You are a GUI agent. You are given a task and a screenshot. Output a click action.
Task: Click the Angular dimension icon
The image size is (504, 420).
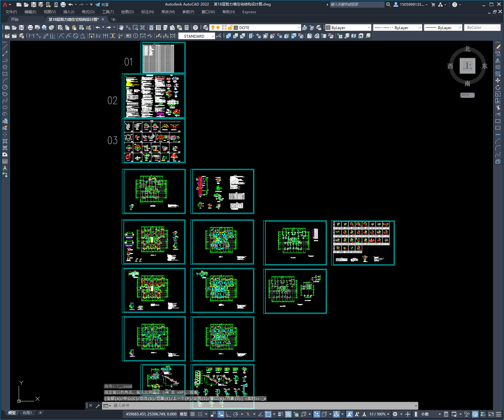tap(83, 36)
